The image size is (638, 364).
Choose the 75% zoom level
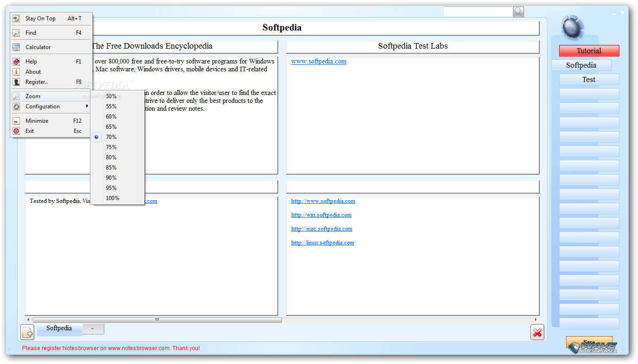click(x=117, y=147)
